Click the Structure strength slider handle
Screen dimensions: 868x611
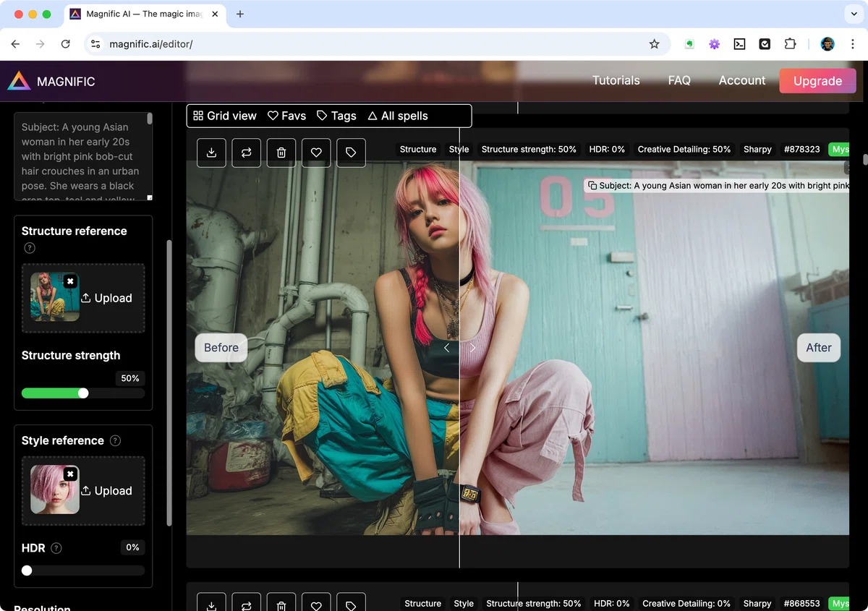point(83,393)
